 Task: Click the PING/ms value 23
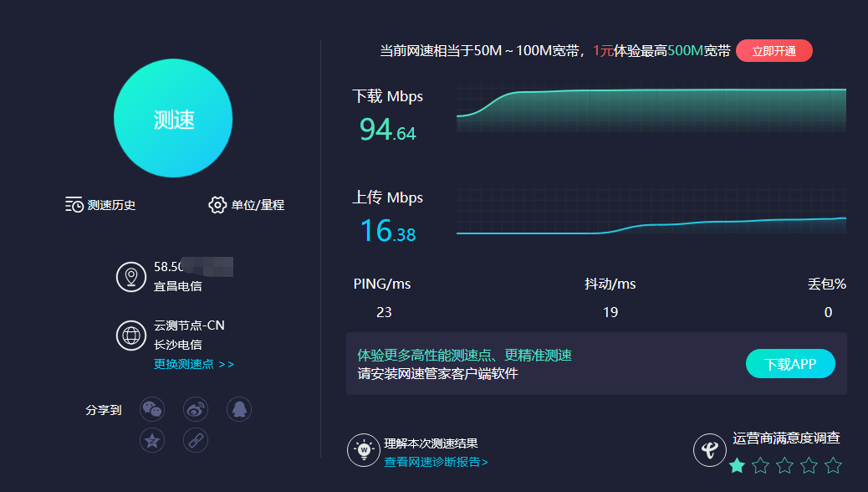(x=384, y=312)
